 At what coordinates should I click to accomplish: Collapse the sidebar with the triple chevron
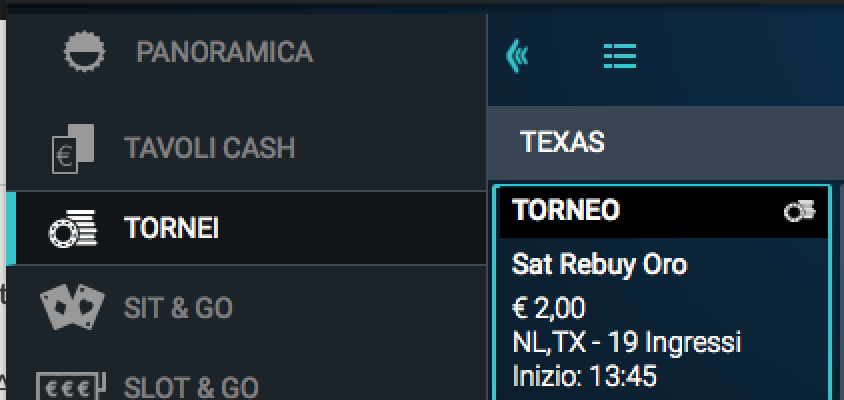tap(517, 55)
